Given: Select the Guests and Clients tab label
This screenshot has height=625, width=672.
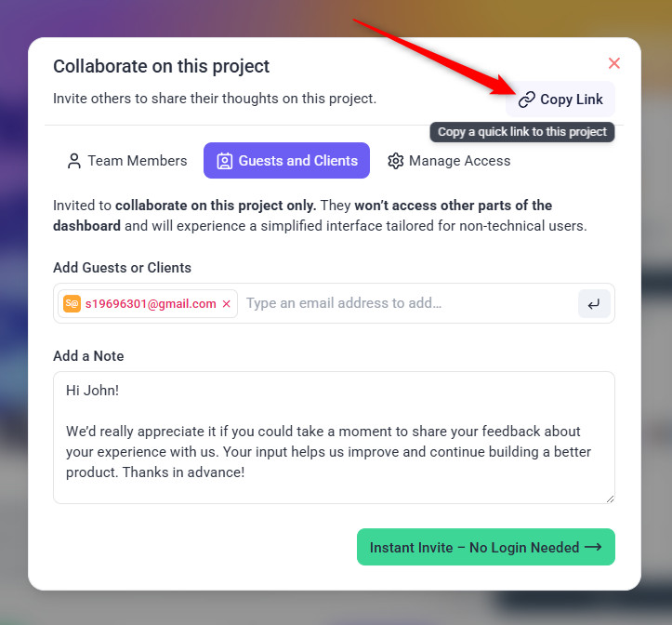Looking at the screenshot, I should (x=297, y=161).
